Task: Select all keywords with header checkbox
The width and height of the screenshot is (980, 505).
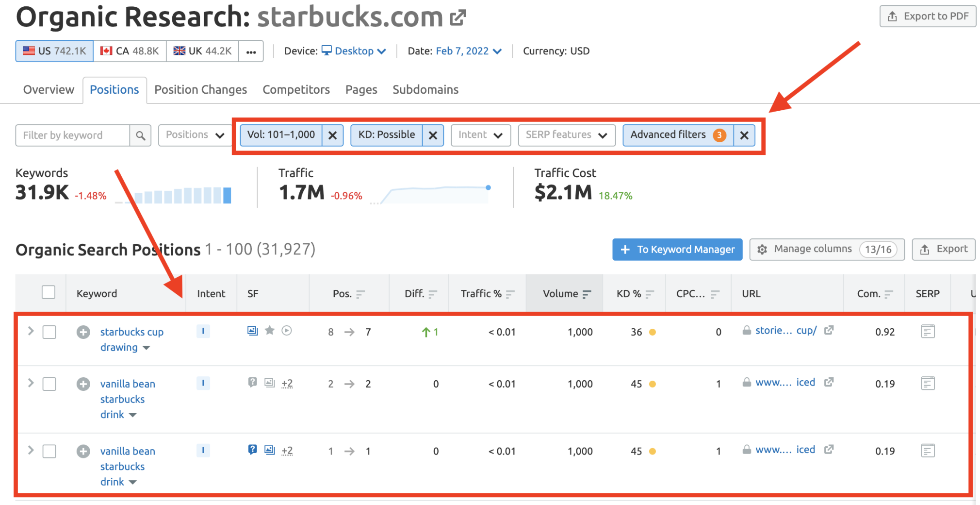Action: [49, 292]
